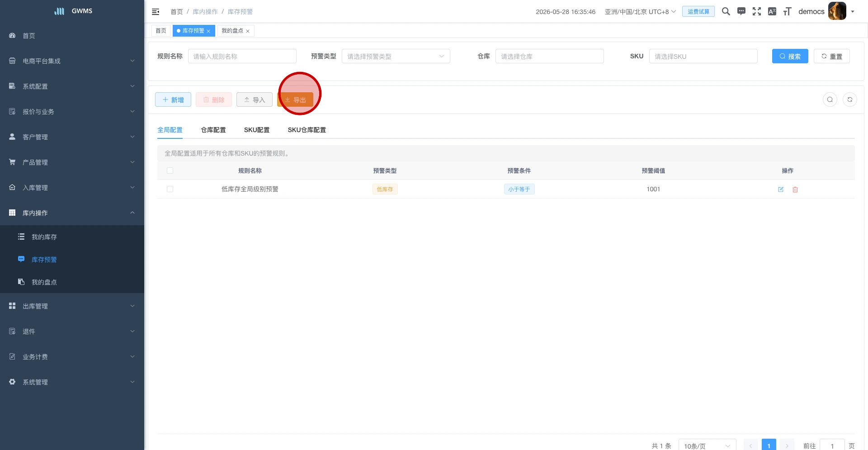Click the 1001 threshold value

[653, 189]
